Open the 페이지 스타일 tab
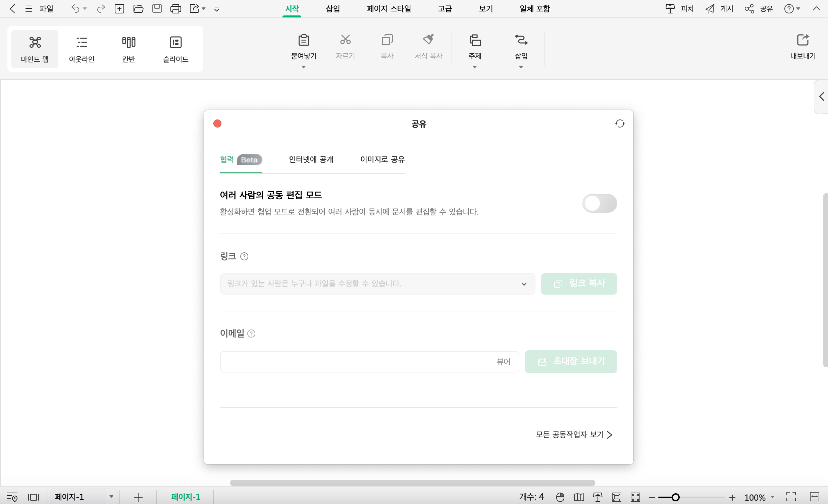Screen dimensions: 828x504 click(x=389, y=9)
